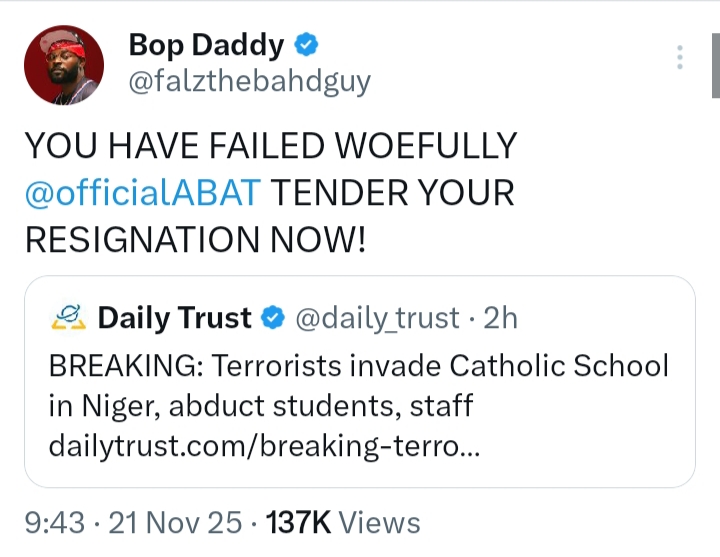Open the quoted BREAKING Terrorists headline text
The image size is (720, 557).
tap(358, 365)
